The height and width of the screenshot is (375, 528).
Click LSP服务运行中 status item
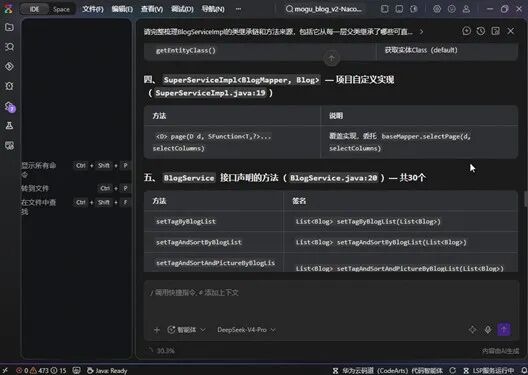click(x=489, y=370)
